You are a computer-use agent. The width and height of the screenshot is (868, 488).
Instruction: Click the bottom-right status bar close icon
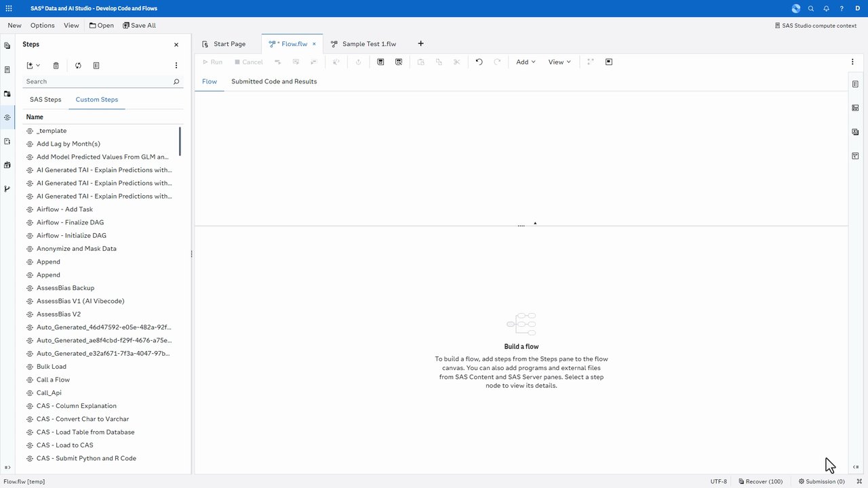pos(859,481)
